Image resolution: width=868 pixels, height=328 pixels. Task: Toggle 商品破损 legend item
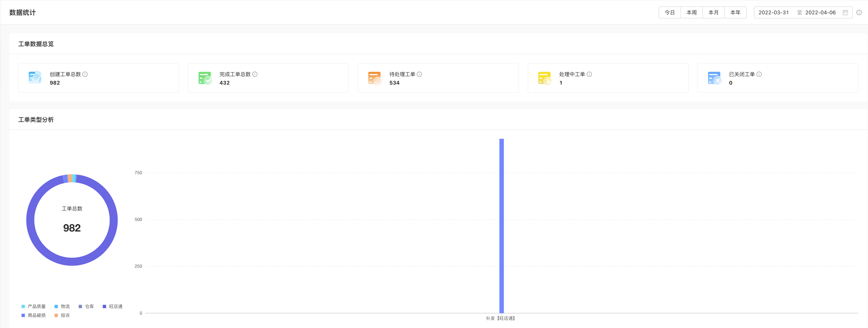(33, 315)
